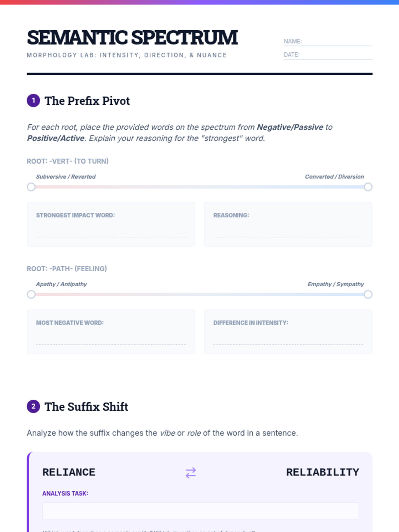Click the section 1 number badge
The height and width of the screenshot is (532, 399).
pyautogui.click(x=33, y=100)
